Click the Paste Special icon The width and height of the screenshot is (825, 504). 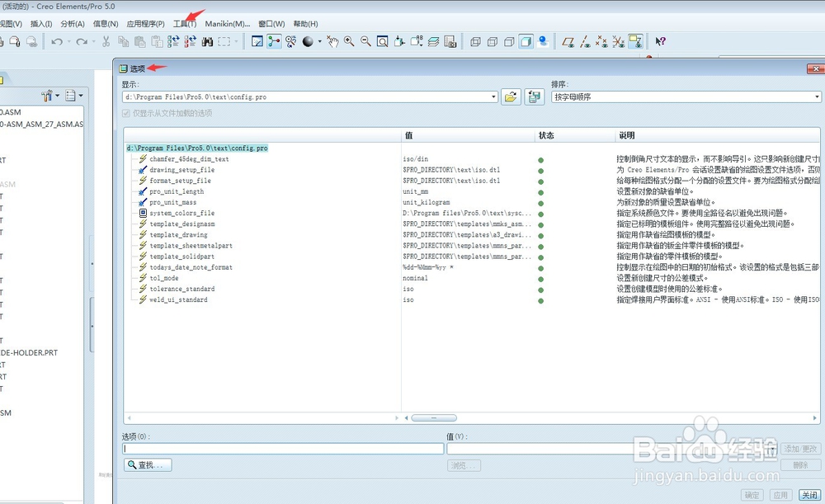coord(157,41)
